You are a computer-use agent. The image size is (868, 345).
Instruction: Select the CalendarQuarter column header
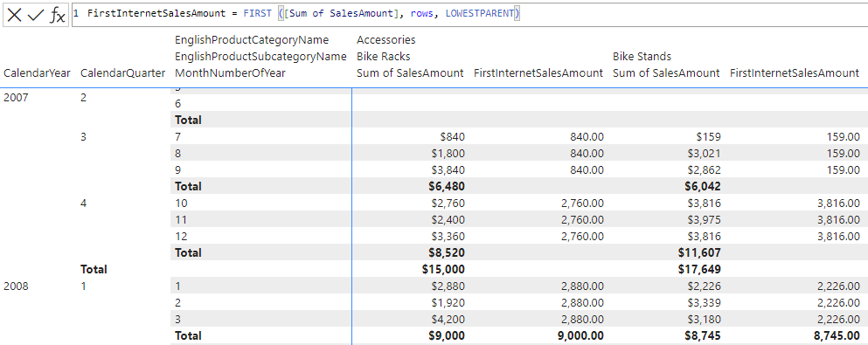coord(123,73)
